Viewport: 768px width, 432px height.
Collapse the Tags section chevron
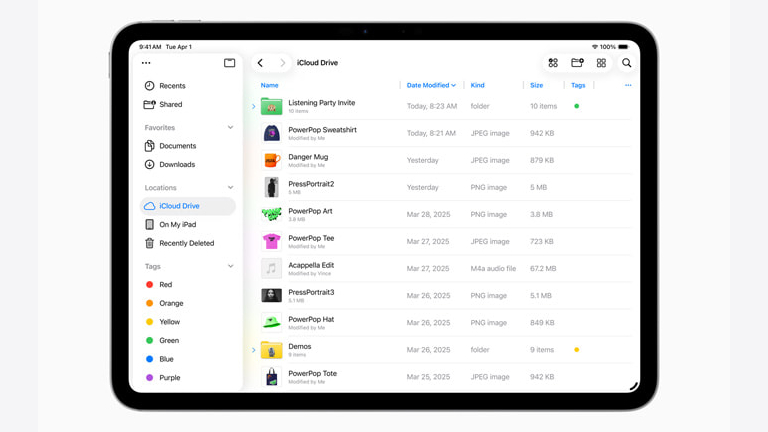tap(230, 266)
